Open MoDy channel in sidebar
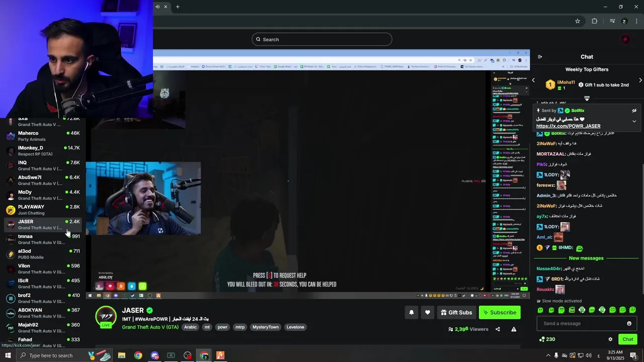 pos(43,195)
